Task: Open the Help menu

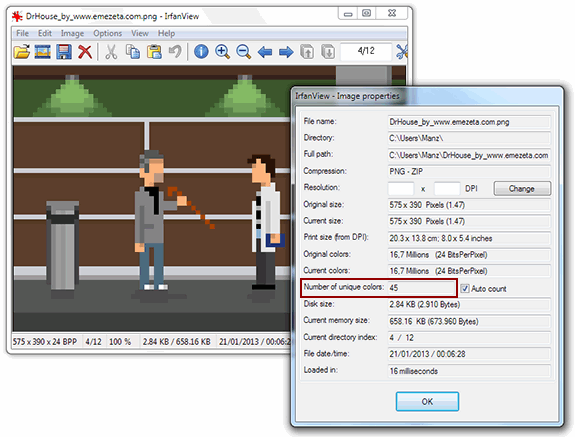Action: [x=166, y=33]
